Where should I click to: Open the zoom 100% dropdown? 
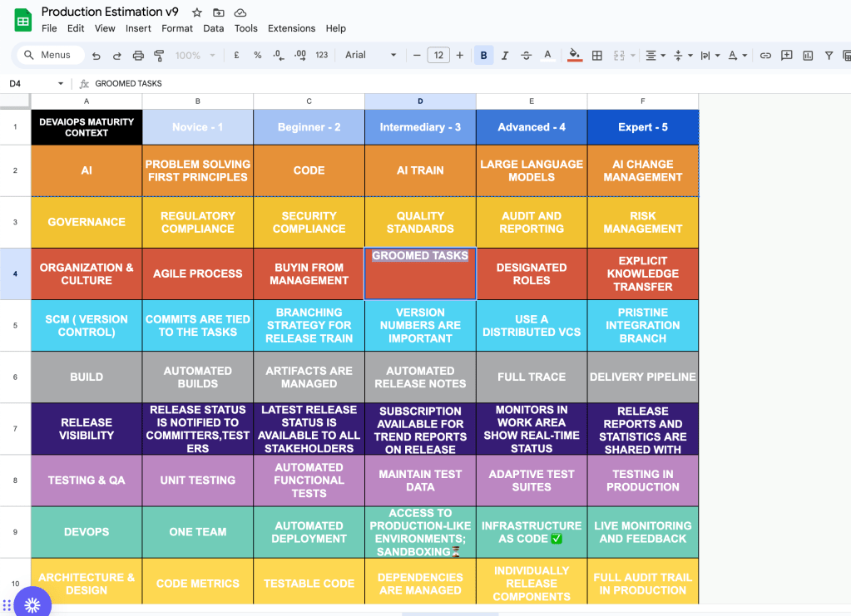click(195, 56)
